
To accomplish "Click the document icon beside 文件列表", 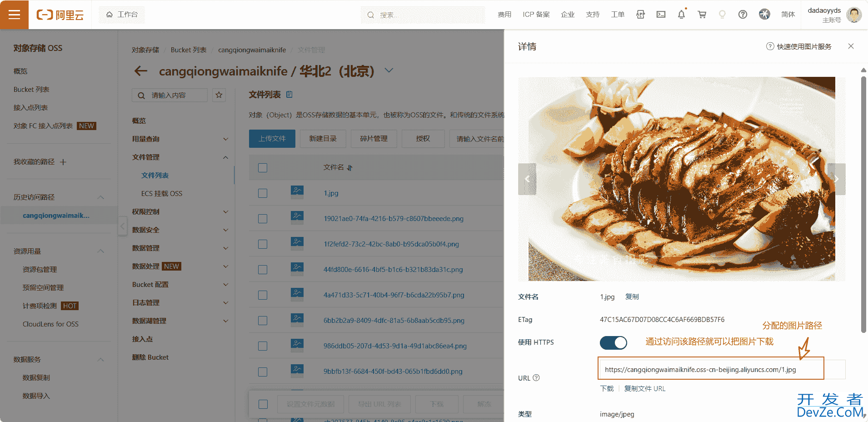I will (x=289, y=95).
